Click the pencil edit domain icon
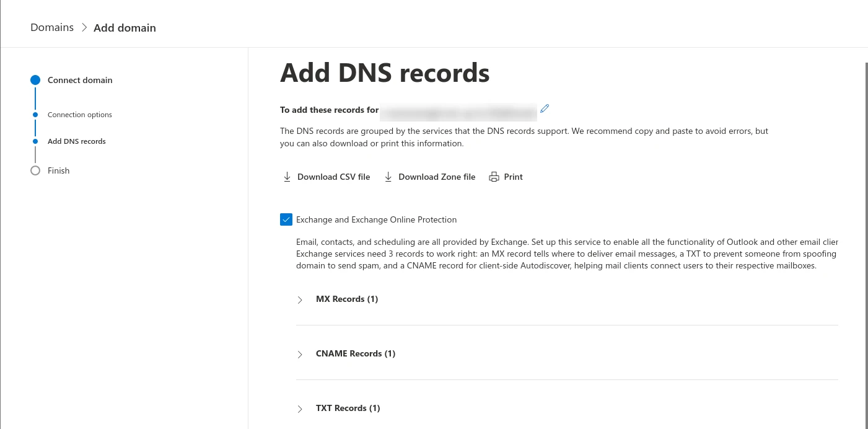The image size is (868, 429). [x=545, y=108]
